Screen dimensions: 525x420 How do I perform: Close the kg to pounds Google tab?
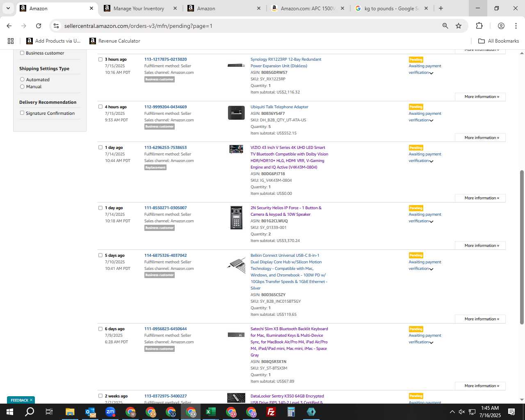coord(426,8)
